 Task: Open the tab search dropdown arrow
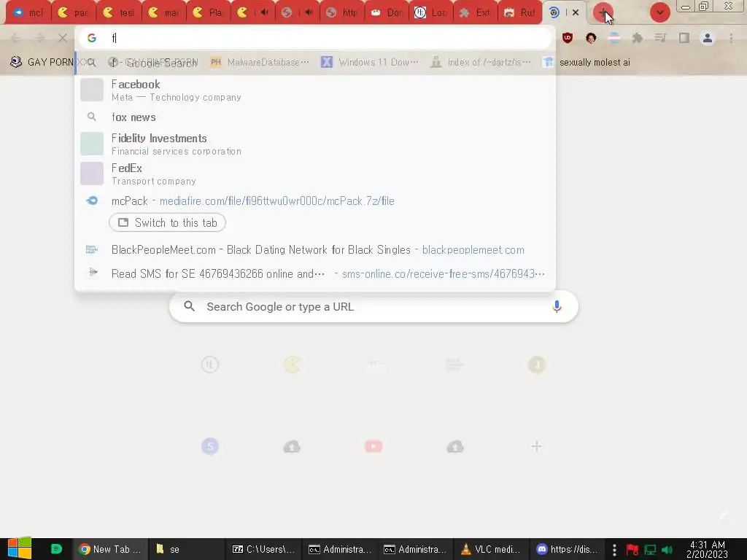(x=659, y=12)
